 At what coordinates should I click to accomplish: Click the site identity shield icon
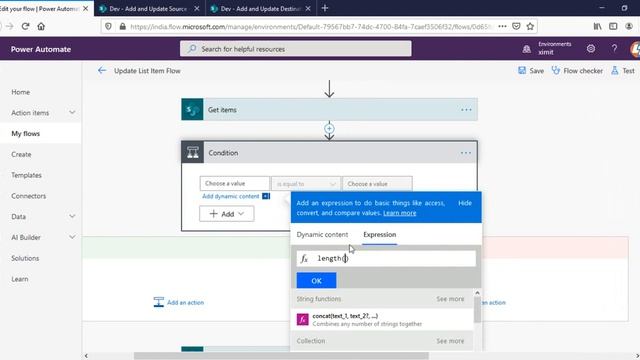[108, 27]
